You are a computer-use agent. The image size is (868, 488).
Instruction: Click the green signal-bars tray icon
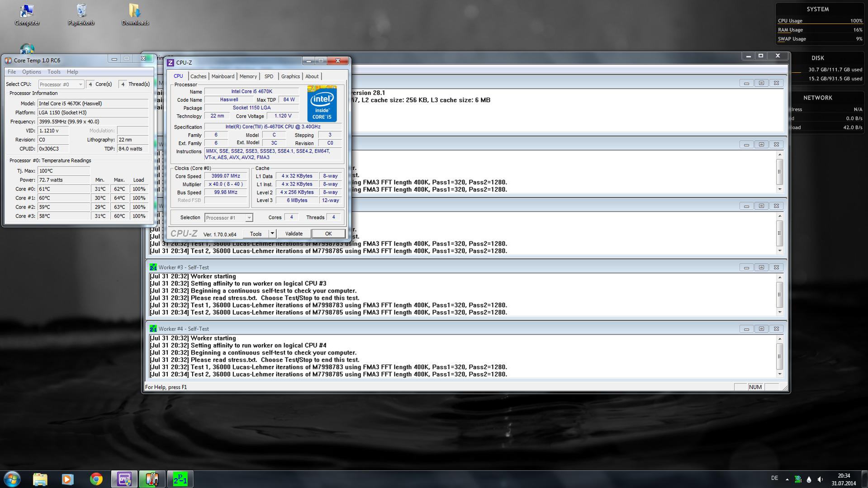798,479
